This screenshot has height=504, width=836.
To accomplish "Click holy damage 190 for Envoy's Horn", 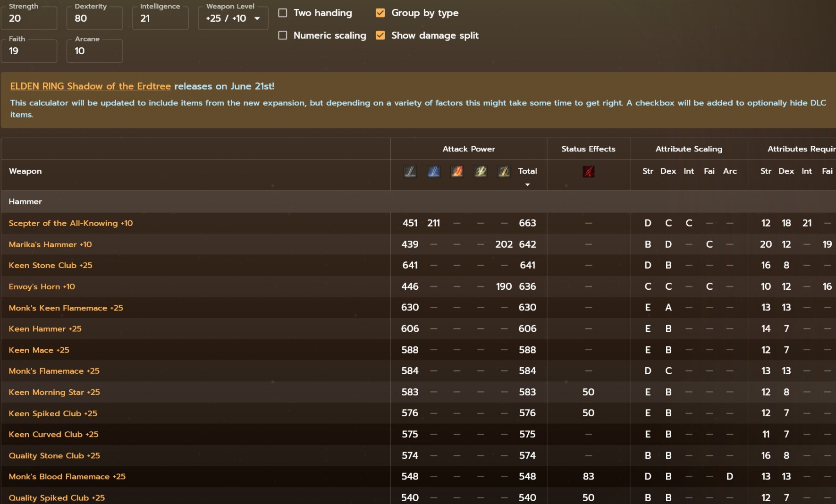I will click(x=504, y=286).
